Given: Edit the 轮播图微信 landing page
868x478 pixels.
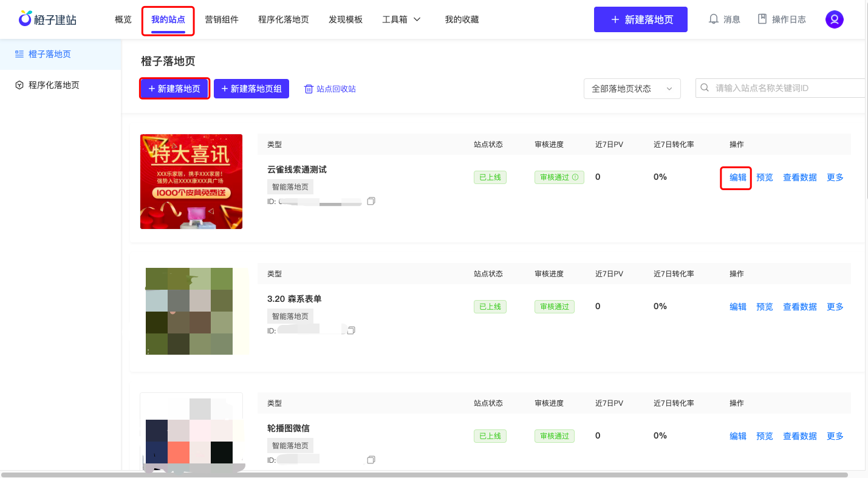Looking at the screenshot, I should tap(737, 435).
